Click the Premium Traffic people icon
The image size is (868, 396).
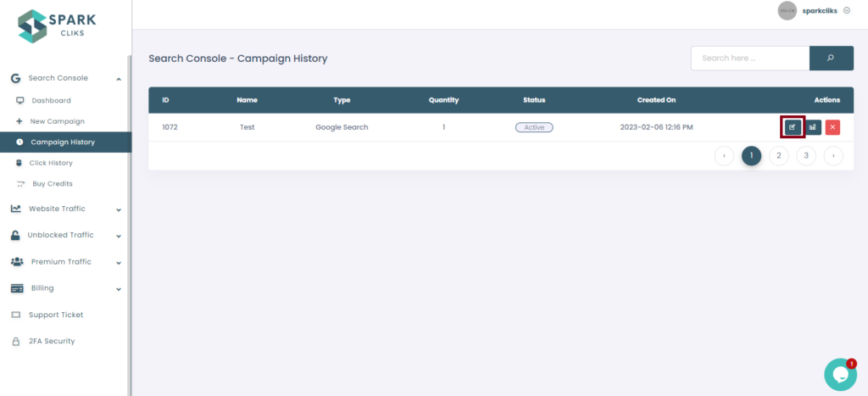click(x=17, y=261)
